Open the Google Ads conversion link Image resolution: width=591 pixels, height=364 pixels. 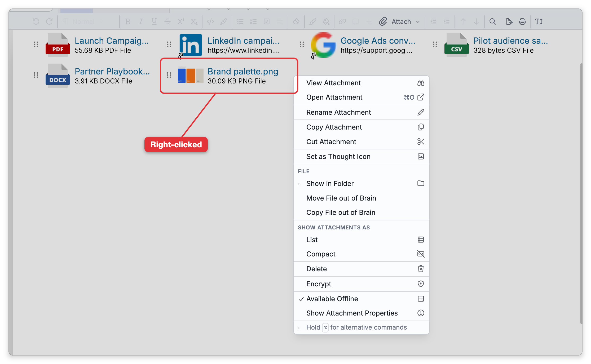pos(378,41)
